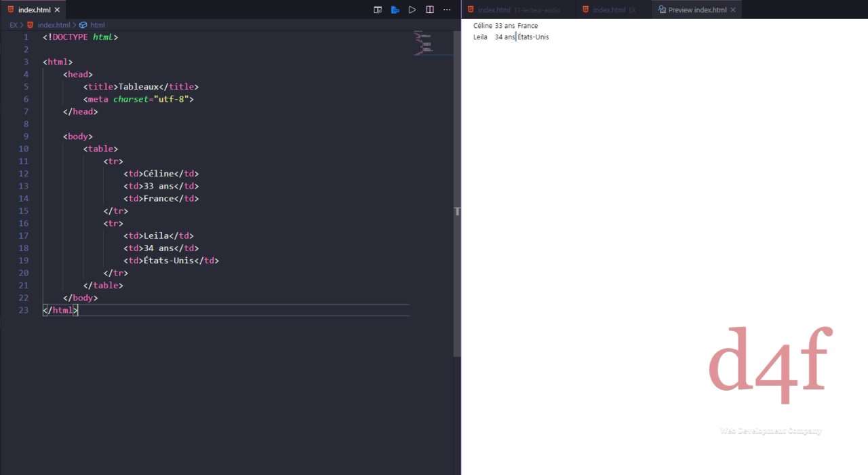
Task: Close the Preview index.html tab
Action: pos(733,10)
